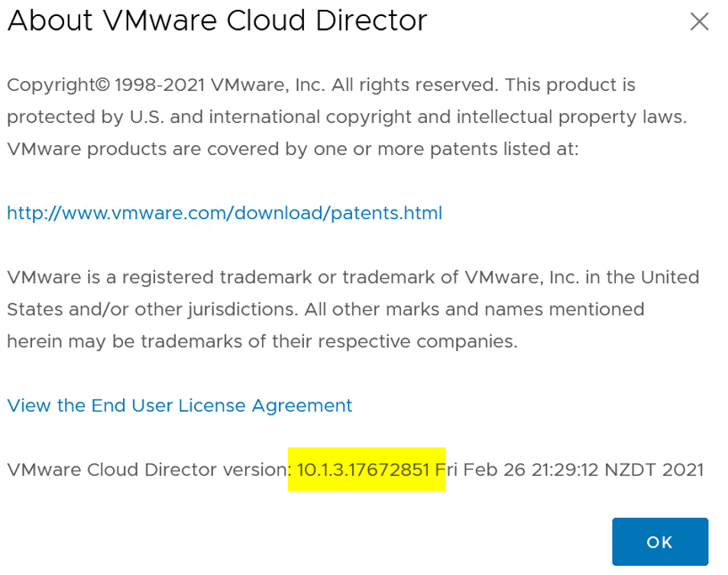Click the highlighted version number 10.1.3.17672851
The height and width of the screenshot is (575, 728).
coord(363,470)
